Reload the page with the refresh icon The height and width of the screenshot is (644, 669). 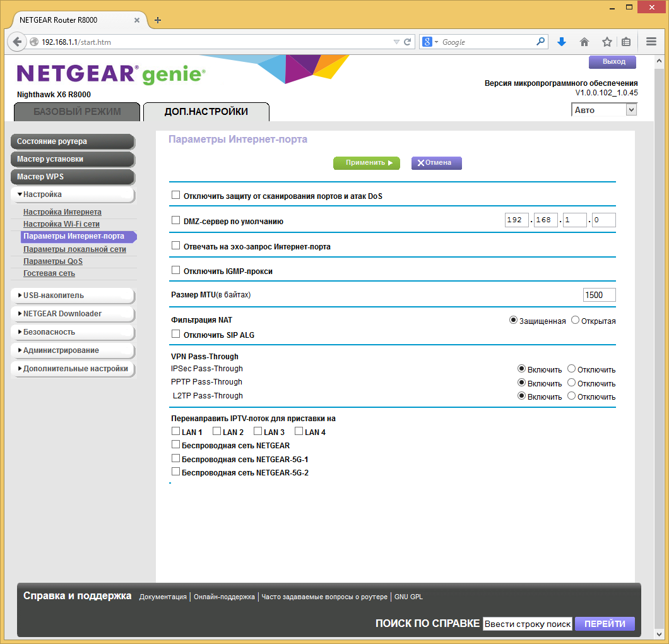click(x=408, y=42)
